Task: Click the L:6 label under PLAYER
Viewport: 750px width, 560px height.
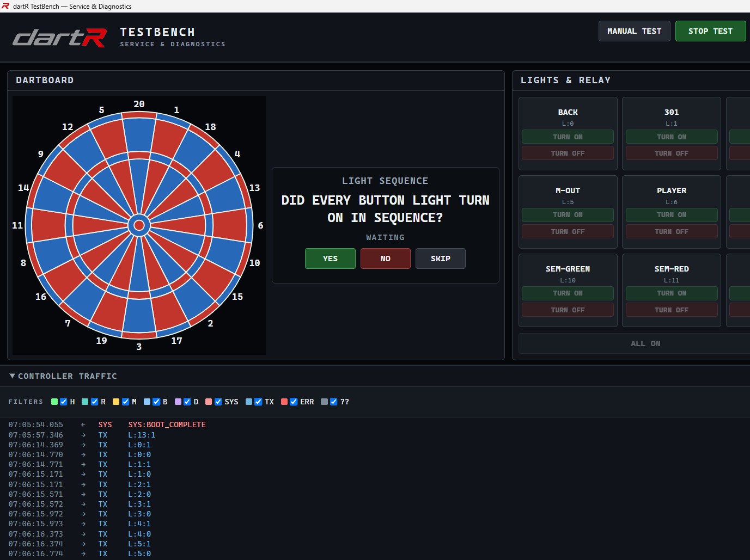Action: pos(672,202)
